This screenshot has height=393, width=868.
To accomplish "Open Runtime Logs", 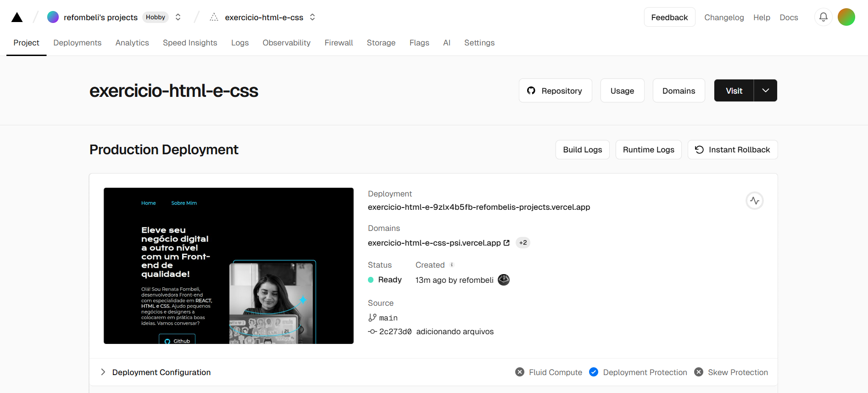I will [x=648, y=150].
